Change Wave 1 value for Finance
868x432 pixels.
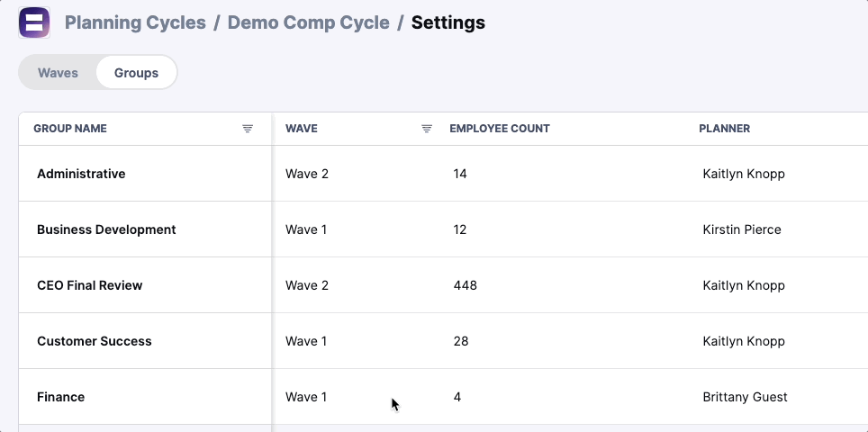click(x=306, y=397)
